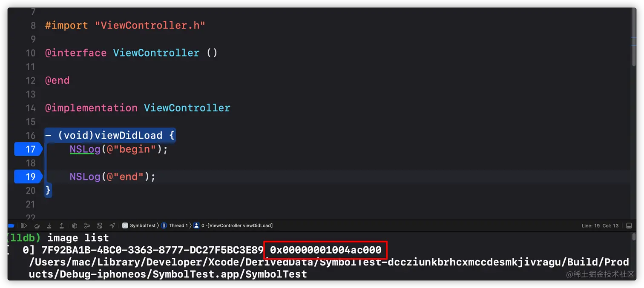Click the SymbolTest.app/SymbolTest path line
The width and height of the screenshot is (644, 288).
click(x=168, y=274)
